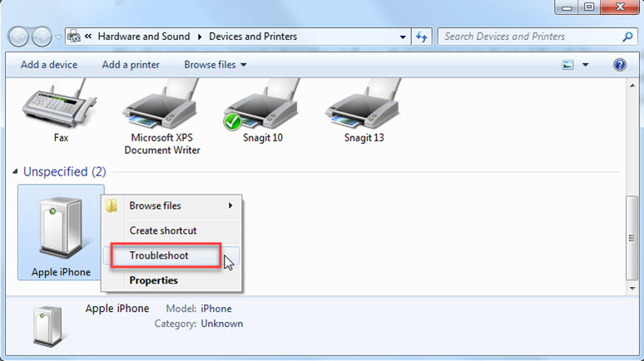Click the Forward navigation arrow
Image resolution: width=644 pixels, height=361 pixels.
point(42,37)
